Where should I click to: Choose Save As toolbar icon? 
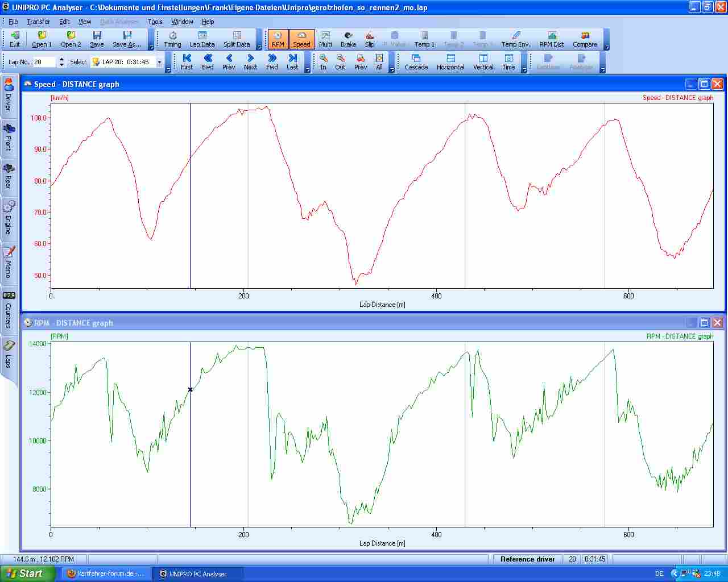coord(127,39)
